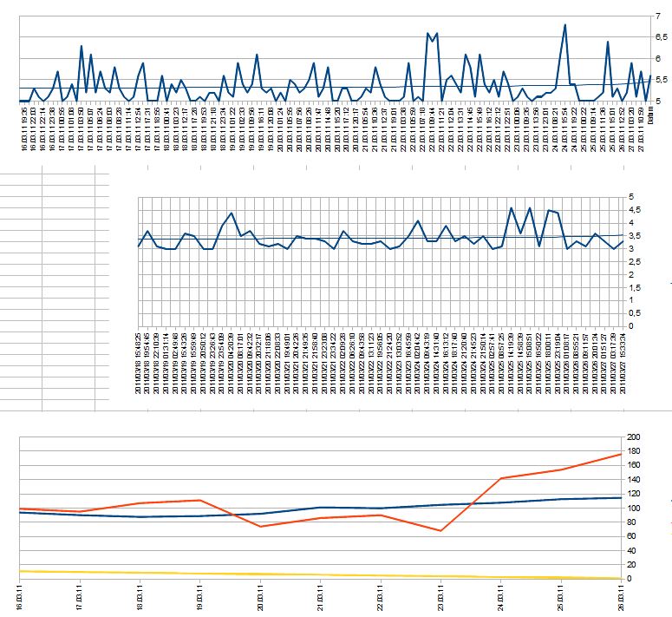Click the y-axis value 5,5
The image size is (672, 617).
(662, 80)
